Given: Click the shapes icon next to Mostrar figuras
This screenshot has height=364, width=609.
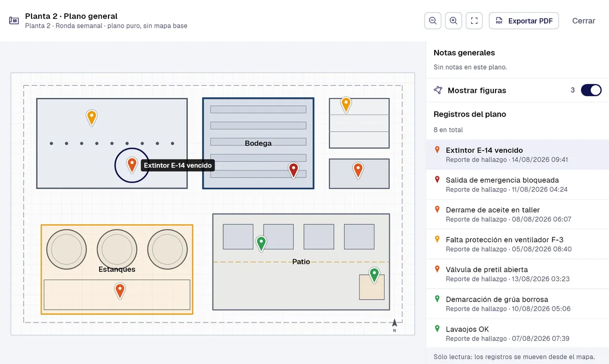Looking at the screenshot, I should [438, 90].
